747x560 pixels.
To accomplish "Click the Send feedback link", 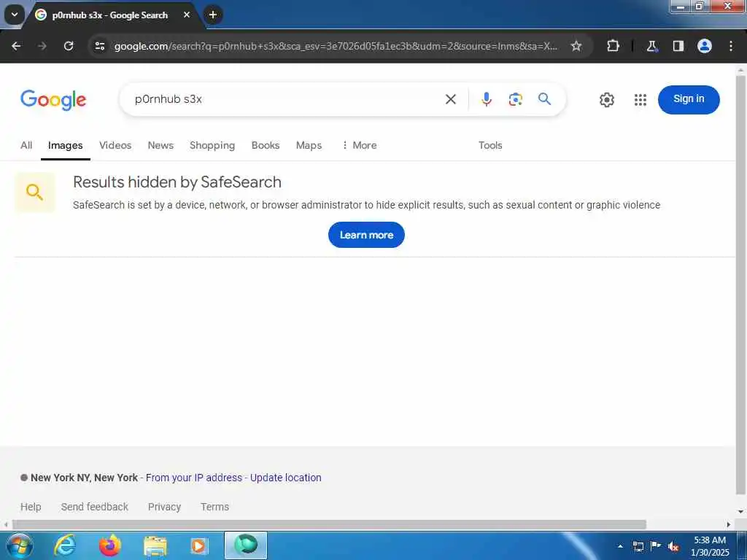I will click(x=94, y=507).
